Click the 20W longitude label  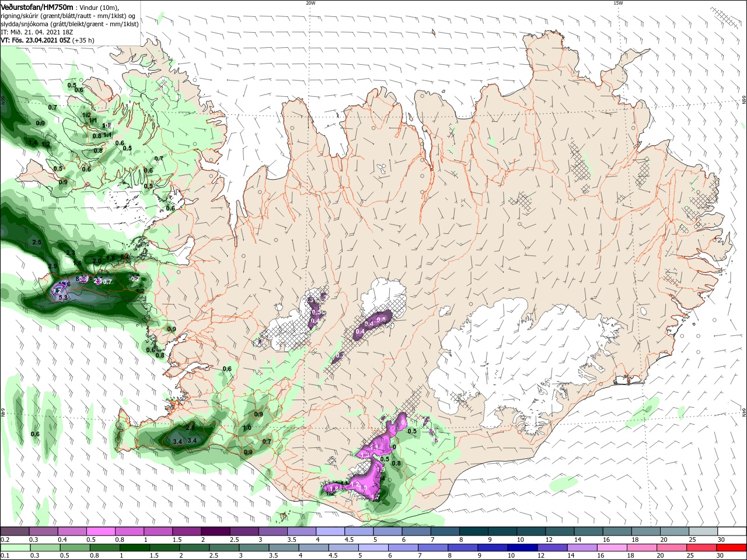coord(310,3)
